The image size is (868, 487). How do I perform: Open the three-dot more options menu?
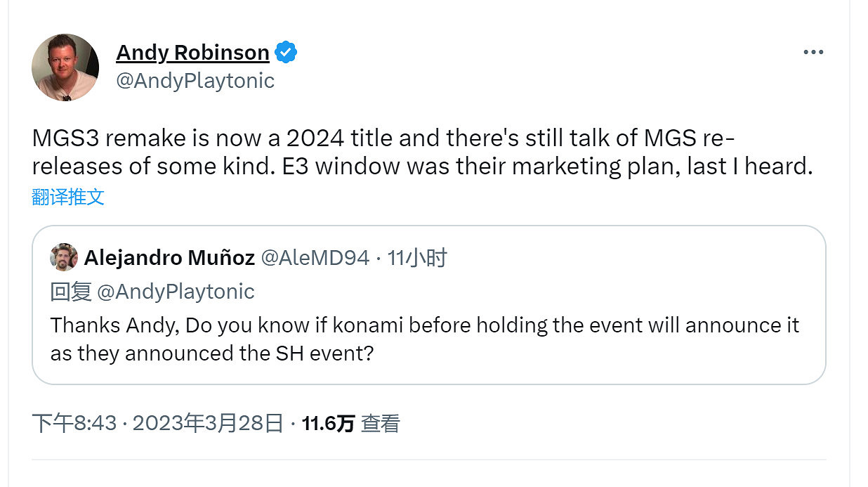(x=813, y=53)
